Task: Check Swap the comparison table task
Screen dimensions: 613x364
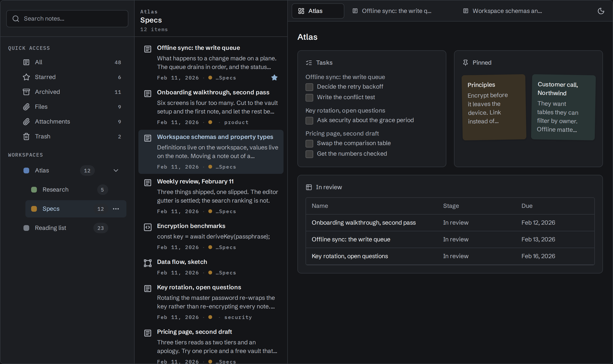Action: click(309, 143)
